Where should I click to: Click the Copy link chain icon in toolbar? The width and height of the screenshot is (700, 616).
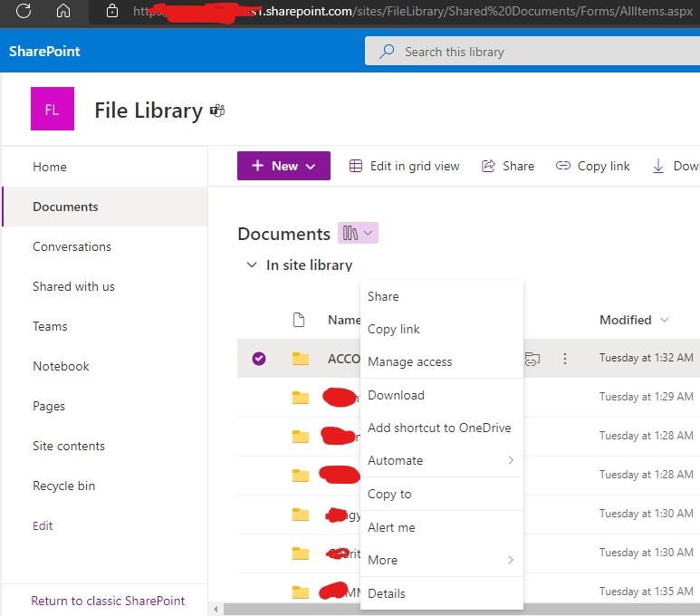coord(563,166)
